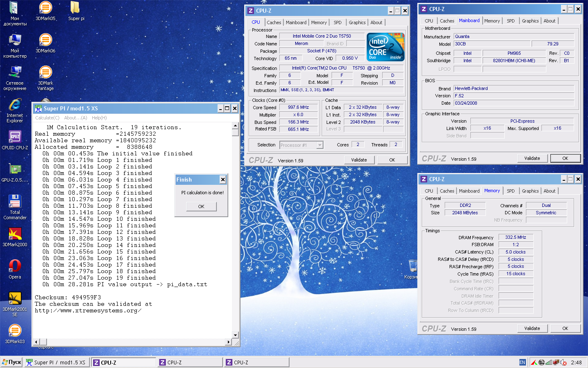Open About menu in Super PI
Screen dimensions: 588x368
(x=76, y=118)
